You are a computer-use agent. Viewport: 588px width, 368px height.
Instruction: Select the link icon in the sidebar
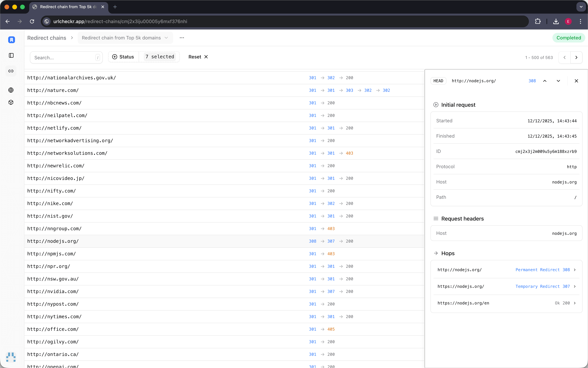click(x=11, y=71)
